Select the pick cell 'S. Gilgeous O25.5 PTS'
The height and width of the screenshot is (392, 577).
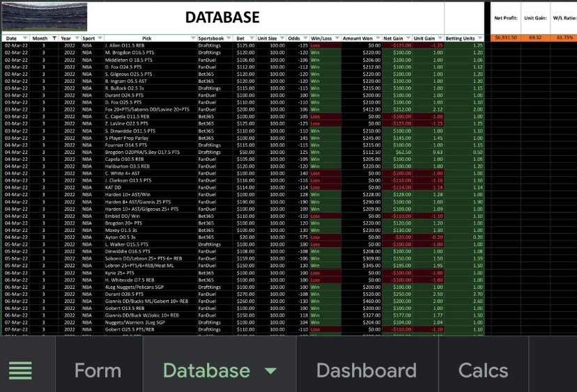(150, 74)
